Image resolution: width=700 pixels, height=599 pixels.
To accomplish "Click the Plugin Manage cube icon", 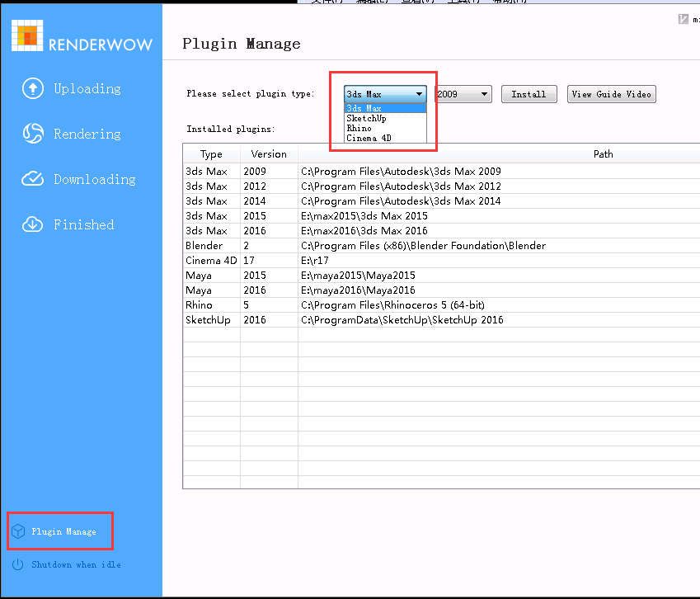I will 18,531.
